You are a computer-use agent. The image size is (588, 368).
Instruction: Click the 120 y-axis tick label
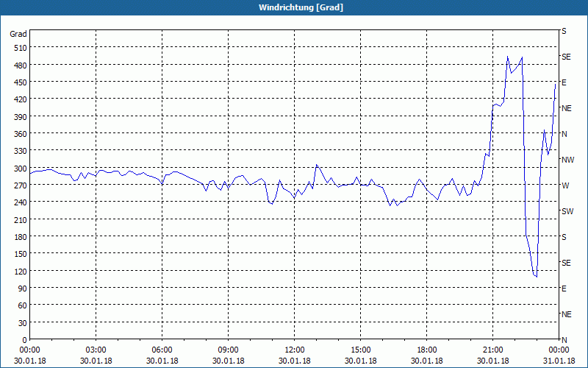tap(21, 271)
